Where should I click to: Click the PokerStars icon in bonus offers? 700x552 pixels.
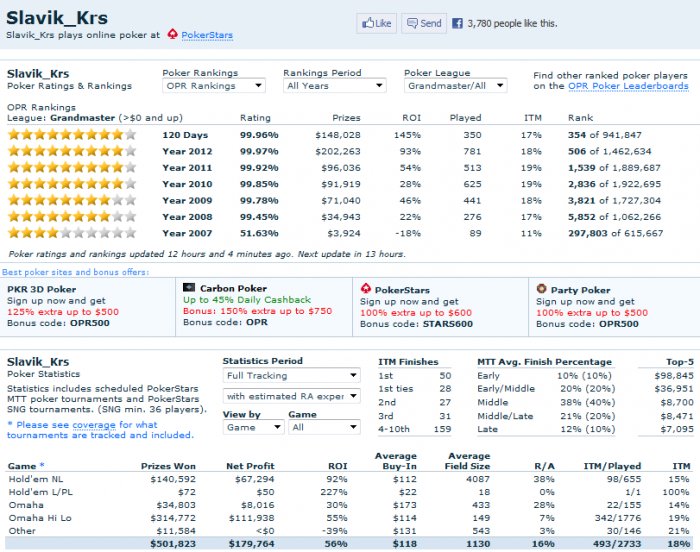coord(366,289)
